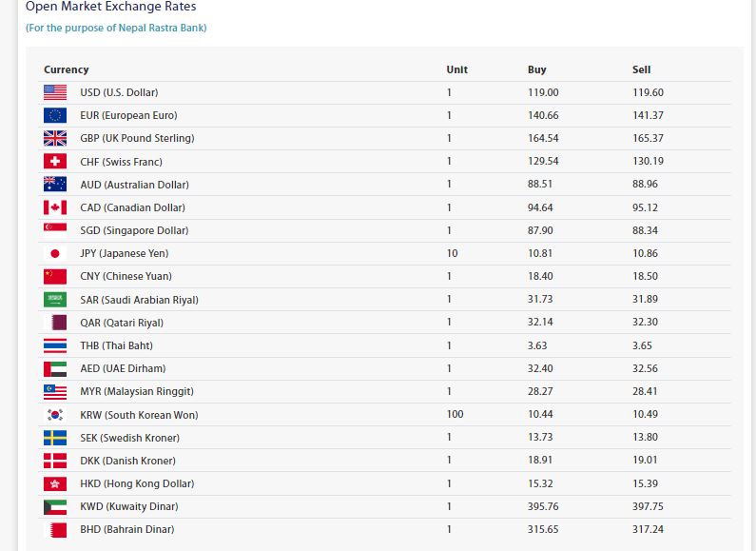Click the South Korean flag icon
The width and height of the screenshot is (756, 551).
pyautogui.click(x=55, y=415)
